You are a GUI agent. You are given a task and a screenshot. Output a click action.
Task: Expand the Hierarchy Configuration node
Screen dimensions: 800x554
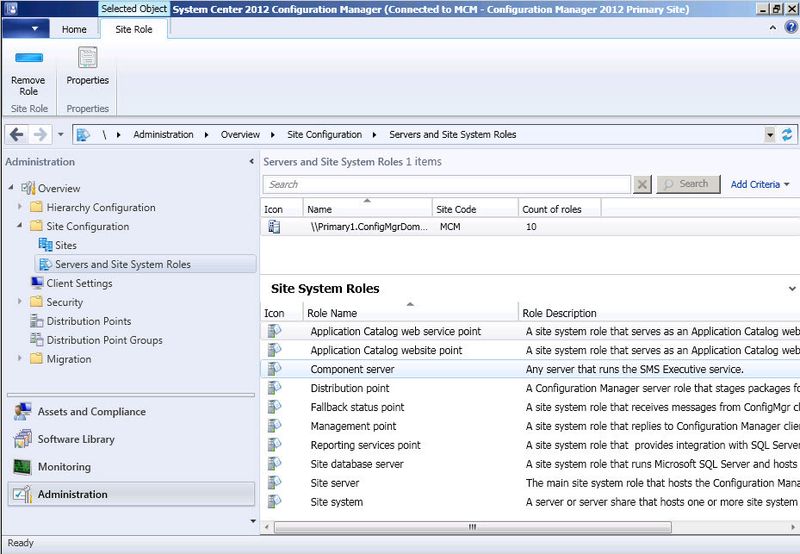point(20,207)
